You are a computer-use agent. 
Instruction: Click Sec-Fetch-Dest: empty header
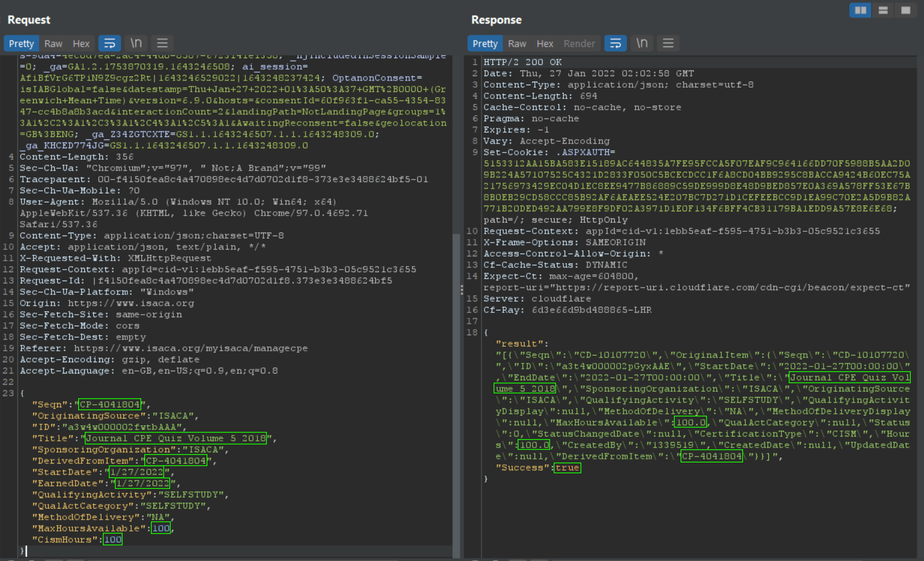coord(83,337)
